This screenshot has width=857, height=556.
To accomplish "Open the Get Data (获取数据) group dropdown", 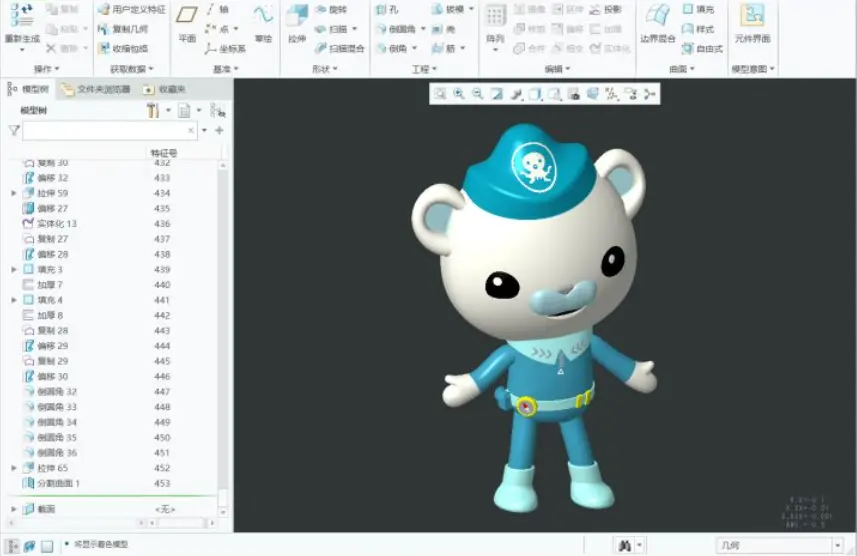I will [132, 69].
